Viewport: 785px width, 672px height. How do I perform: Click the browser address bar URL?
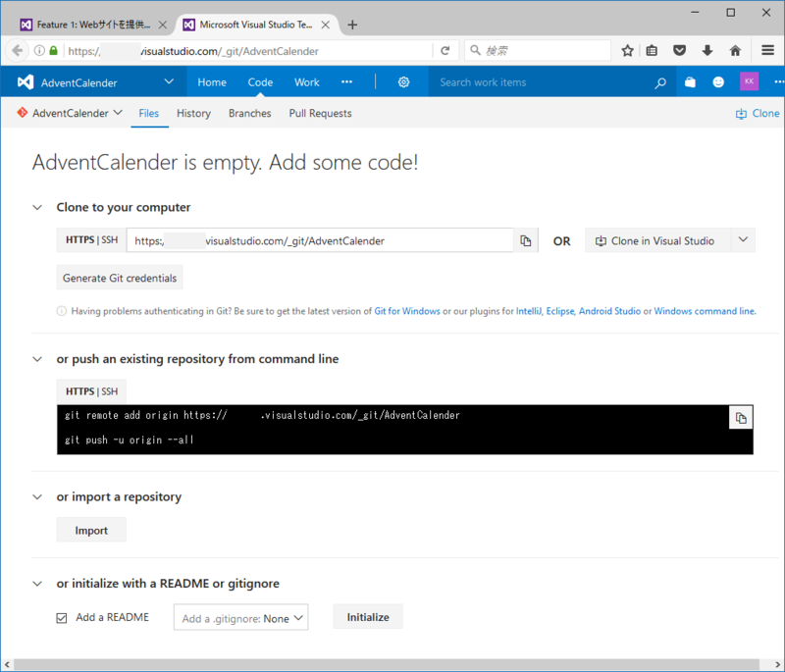[248, 51]
